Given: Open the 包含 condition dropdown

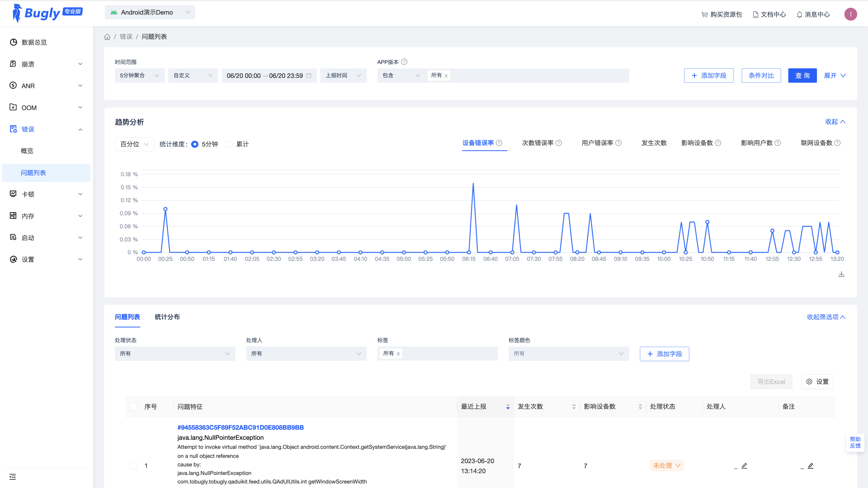Looking at the screenshot, I should point(401,75).
